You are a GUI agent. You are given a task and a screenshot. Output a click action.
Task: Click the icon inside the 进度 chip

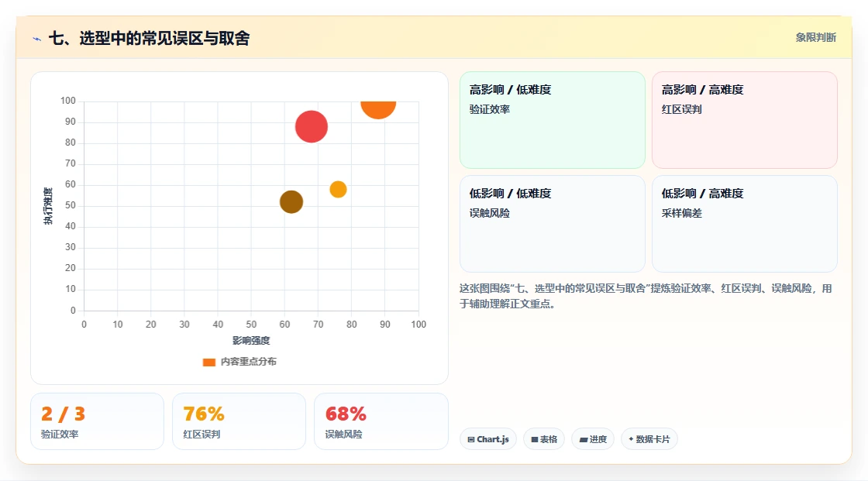tap(584, 439)
